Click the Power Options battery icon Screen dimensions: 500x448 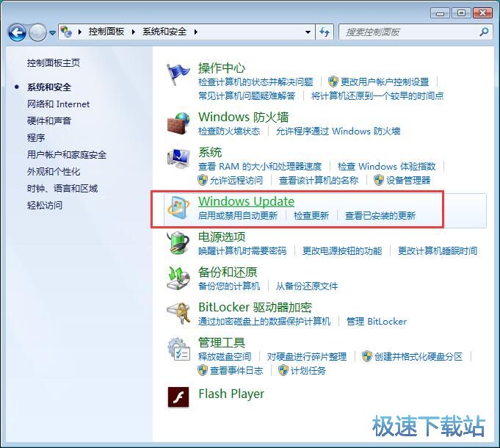(178, 243)
